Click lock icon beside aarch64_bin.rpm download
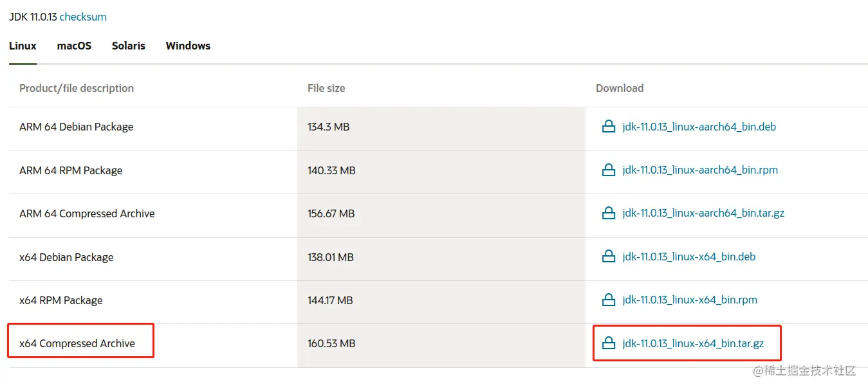868x389 pixels. point(608,170)
